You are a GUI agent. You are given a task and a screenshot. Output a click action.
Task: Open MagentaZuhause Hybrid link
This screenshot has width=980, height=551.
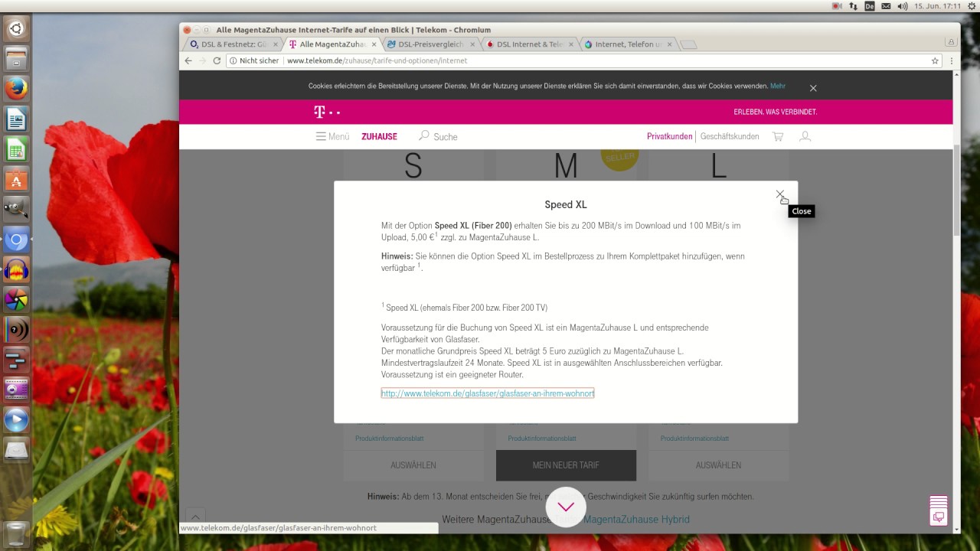click(x=636, y=520)
